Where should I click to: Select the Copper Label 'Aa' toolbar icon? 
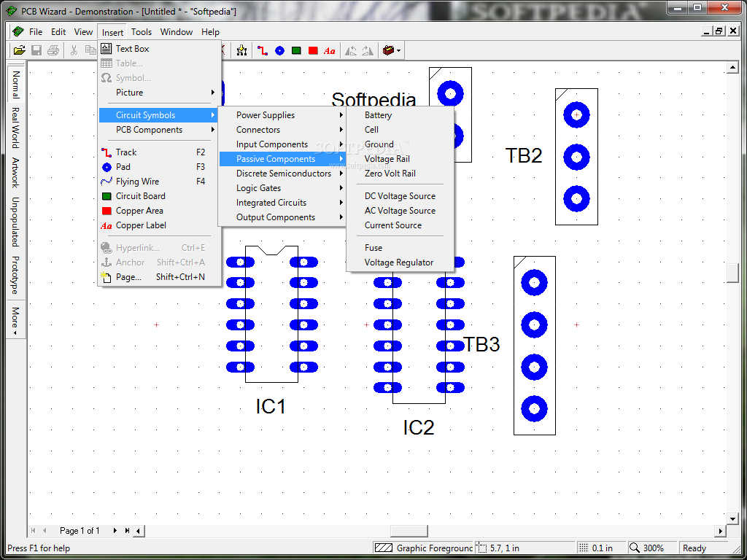pyautogui.click(x=329, y=50)
